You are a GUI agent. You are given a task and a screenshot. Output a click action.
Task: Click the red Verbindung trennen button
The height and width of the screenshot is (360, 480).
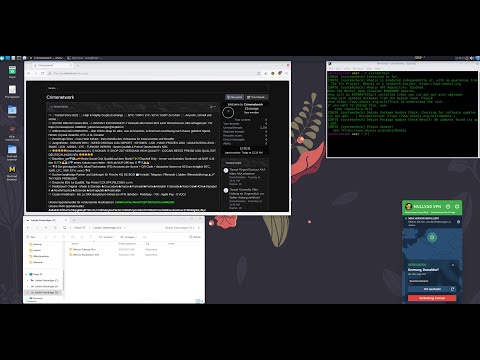pos(432,298)
